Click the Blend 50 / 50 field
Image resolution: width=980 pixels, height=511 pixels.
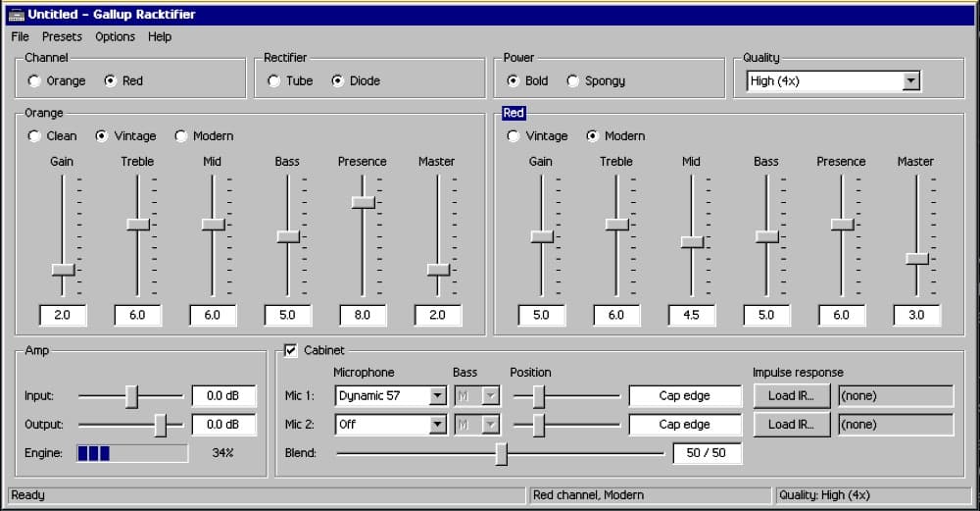coord(707,453)
